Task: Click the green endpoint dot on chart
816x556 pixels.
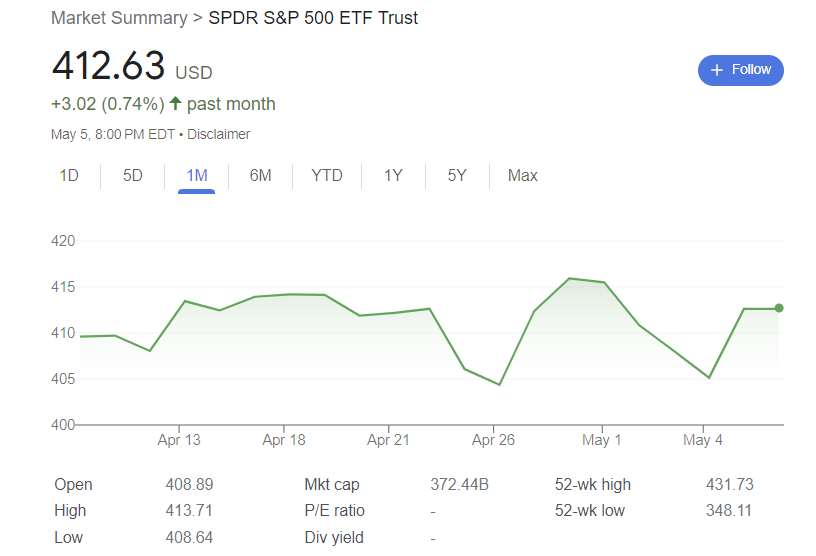Action: [779, 308]
